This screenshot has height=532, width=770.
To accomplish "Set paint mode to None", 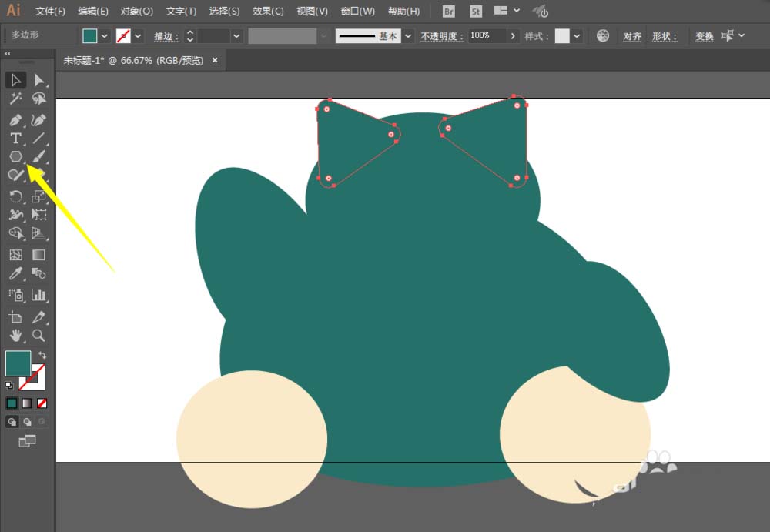I will (x=42, y=403).
